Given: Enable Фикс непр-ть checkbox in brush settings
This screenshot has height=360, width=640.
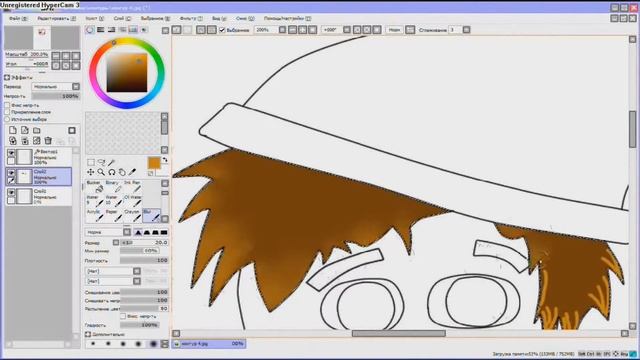Looking at the screenshot, I should click(x=123, y=316).
